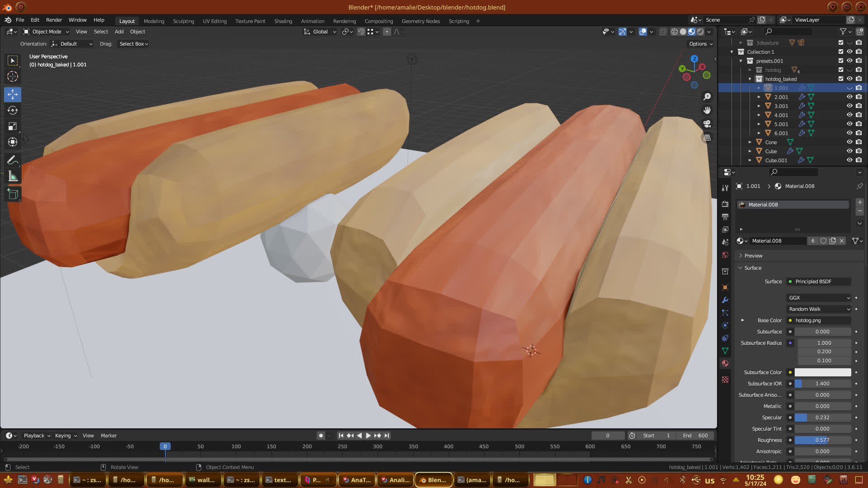This screenshot has height=488, width=868.
Task: Open the Random Walk subsurface method dropdown
Action: tap(819, 309)
